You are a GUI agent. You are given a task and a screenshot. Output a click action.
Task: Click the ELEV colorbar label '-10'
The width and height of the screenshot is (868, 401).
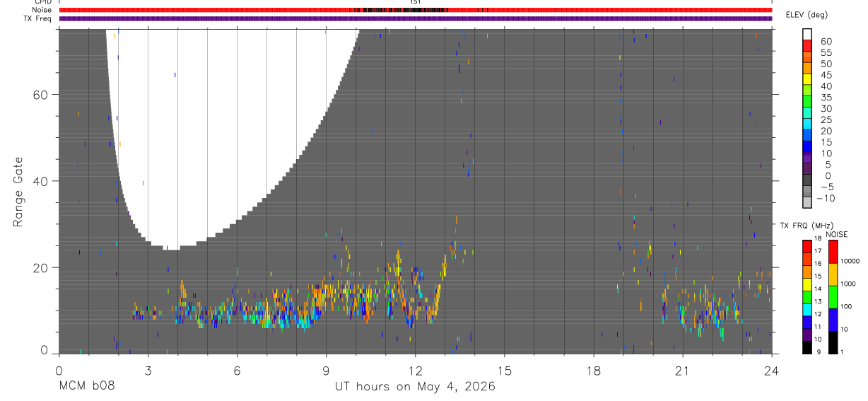pos(824,198)
